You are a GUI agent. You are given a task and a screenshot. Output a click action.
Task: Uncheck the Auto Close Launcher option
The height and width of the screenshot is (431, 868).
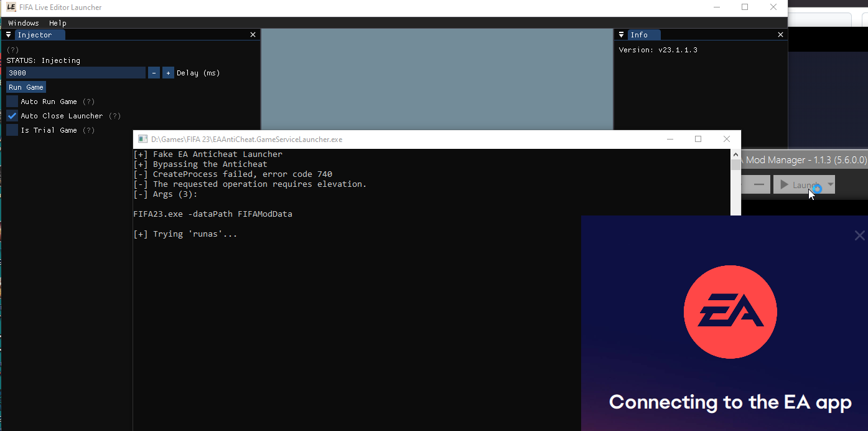(12, 116)
